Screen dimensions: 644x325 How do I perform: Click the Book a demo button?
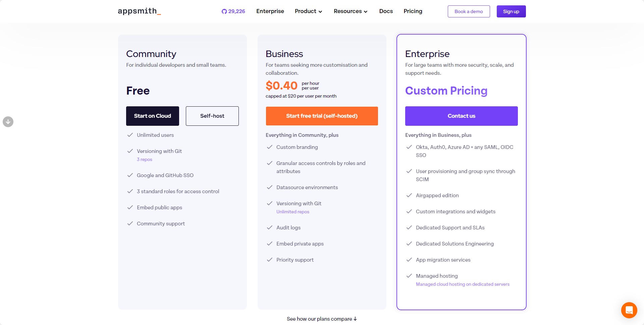click(469, 11)
